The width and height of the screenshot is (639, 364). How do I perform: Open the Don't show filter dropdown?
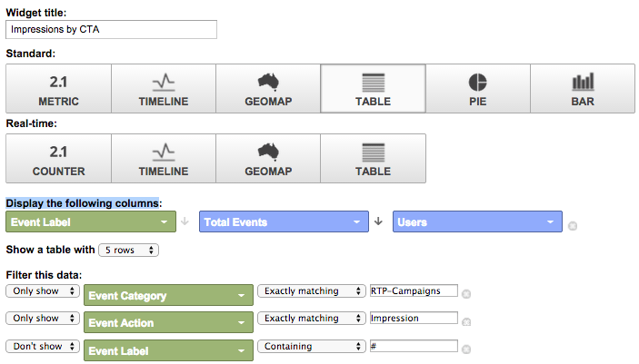point(42,346)
